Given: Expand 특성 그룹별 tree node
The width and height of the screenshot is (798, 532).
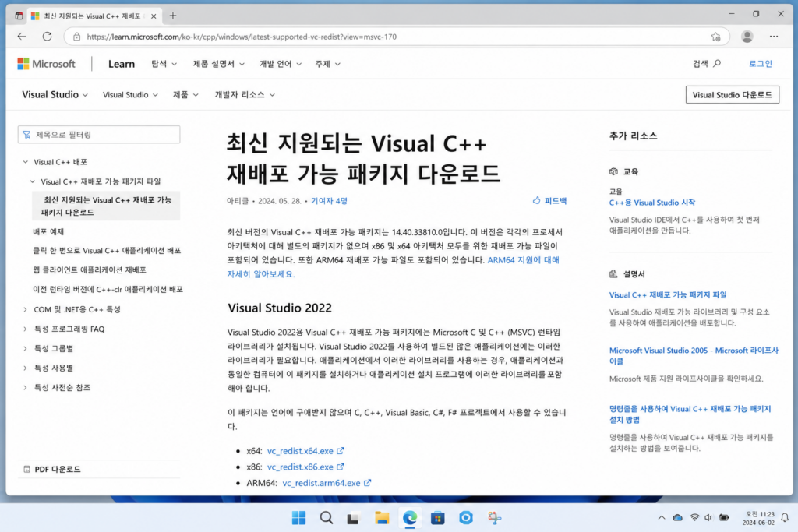Looking at the screenshot, I should click(x=26, y=348).
